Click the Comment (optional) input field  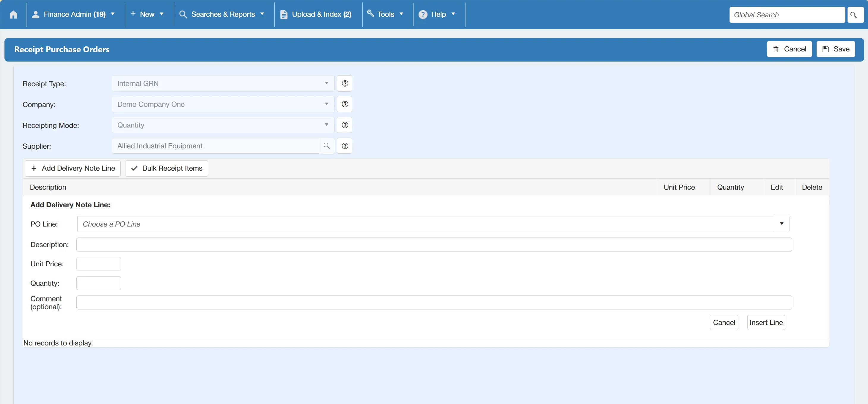point(434,303)
